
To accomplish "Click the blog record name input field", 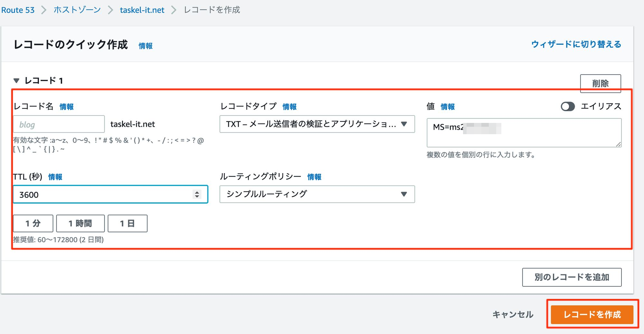I will tap(59, 124).
